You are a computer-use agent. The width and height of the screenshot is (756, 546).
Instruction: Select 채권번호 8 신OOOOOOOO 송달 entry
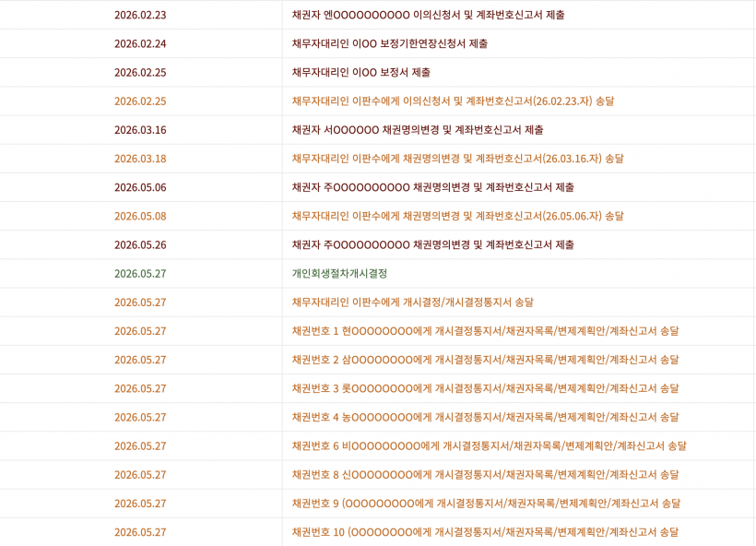pos(485,475)
